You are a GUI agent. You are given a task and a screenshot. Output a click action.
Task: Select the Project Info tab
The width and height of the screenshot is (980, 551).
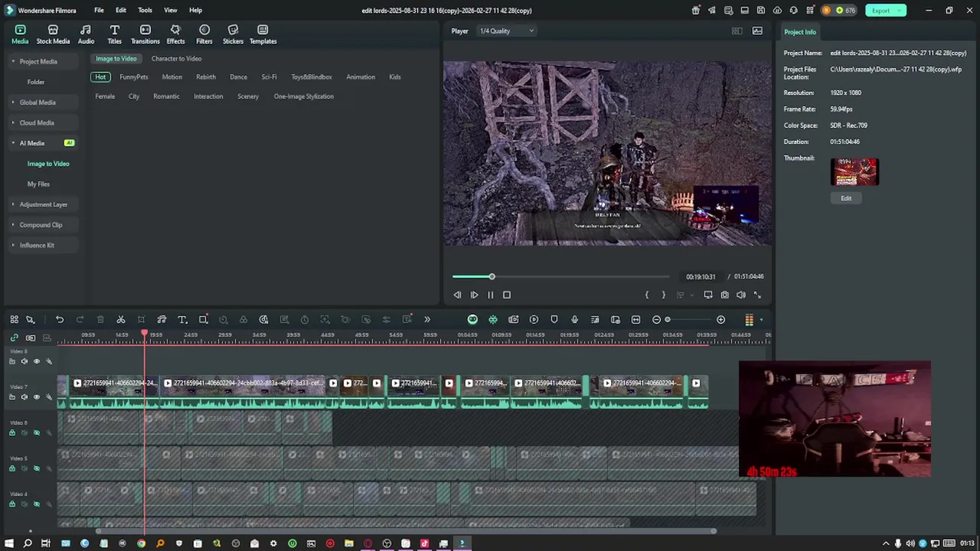pyautogui.click(x=800, y=32)
